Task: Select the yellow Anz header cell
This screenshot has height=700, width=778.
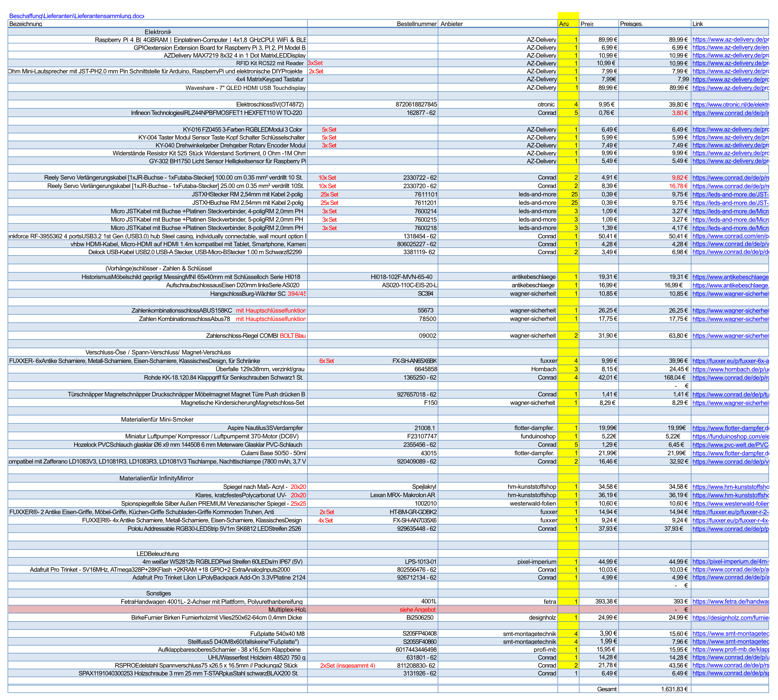Action: pyautogui.click(x=568, y=24)
